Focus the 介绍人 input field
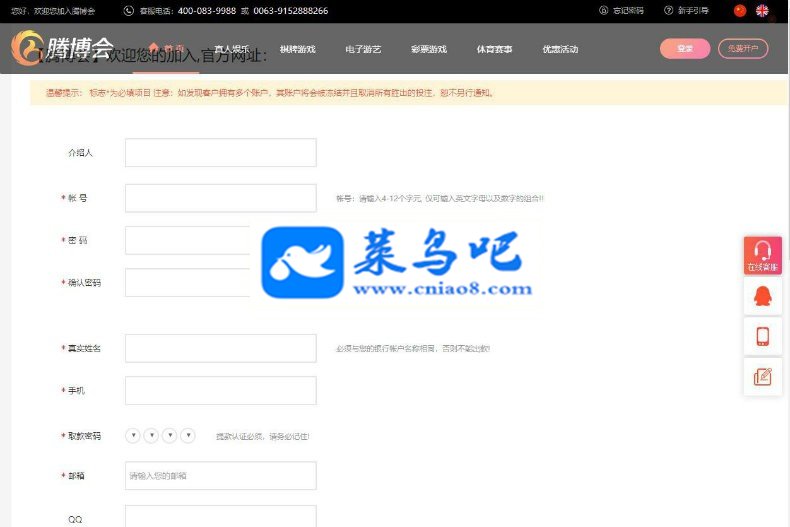790x527 pixels. [221, 153]
